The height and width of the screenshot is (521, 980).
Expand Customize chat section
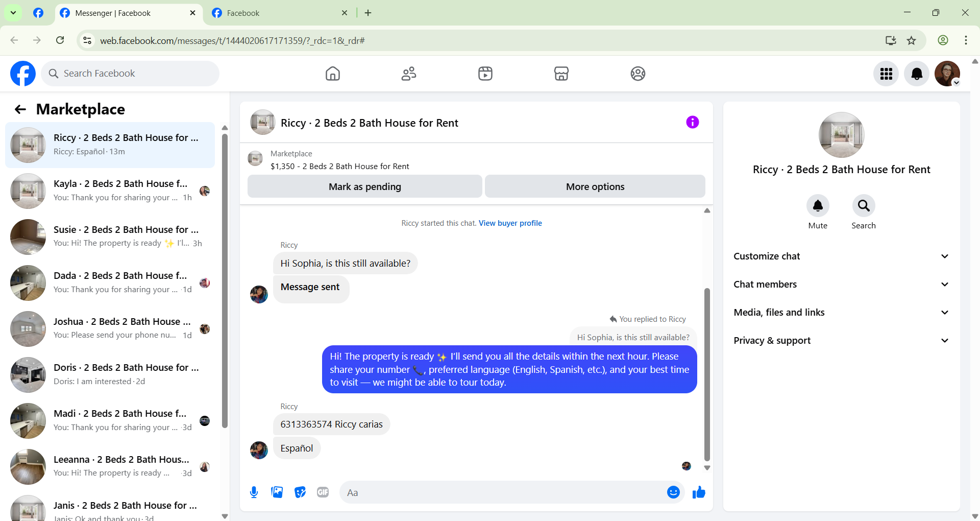[x=841, y=256]
